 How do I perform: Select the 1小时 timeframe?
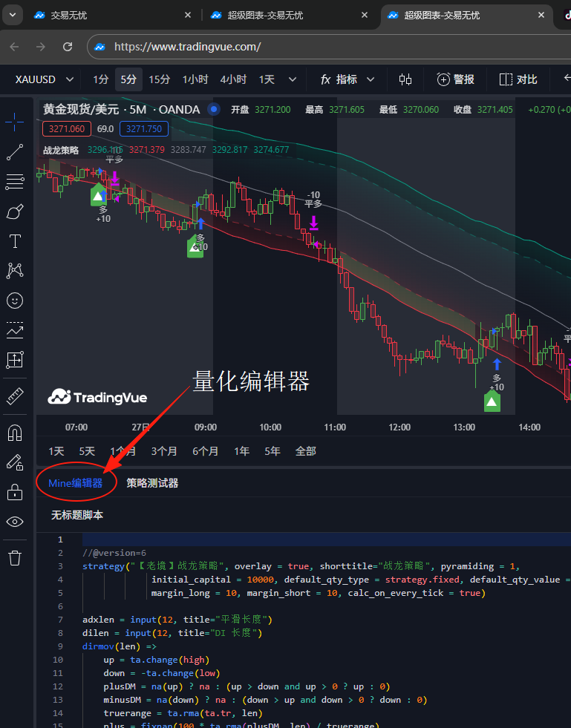pyautogui.click(x=195, y=79)
